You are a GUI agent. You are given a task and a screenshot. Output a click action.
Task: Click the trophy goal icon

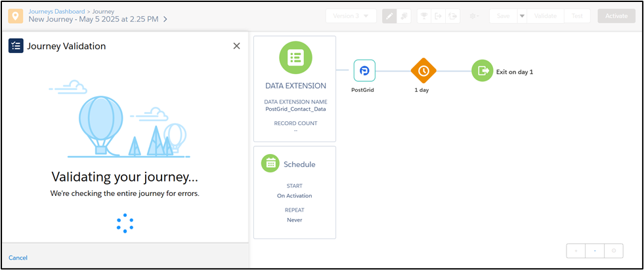click(x=424, y=16)
